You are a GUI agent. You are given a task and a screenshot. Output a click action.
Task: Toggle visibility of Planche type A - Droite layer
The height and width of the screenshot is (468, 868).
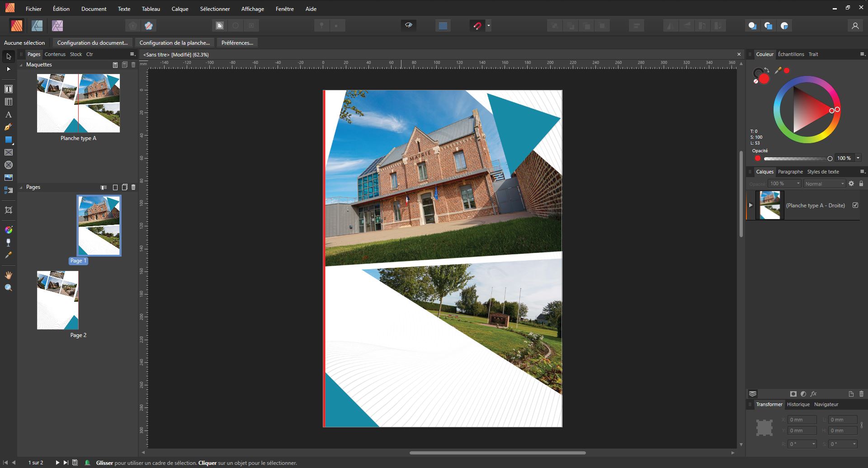855,205
